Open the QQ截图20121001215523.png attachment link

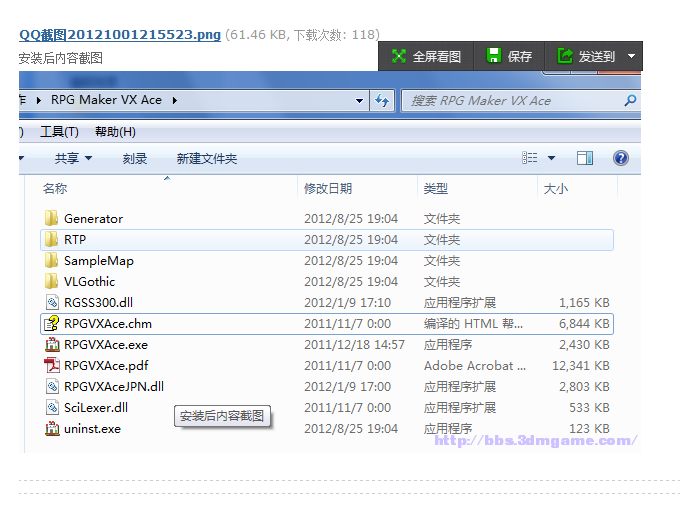click(120, 35)
